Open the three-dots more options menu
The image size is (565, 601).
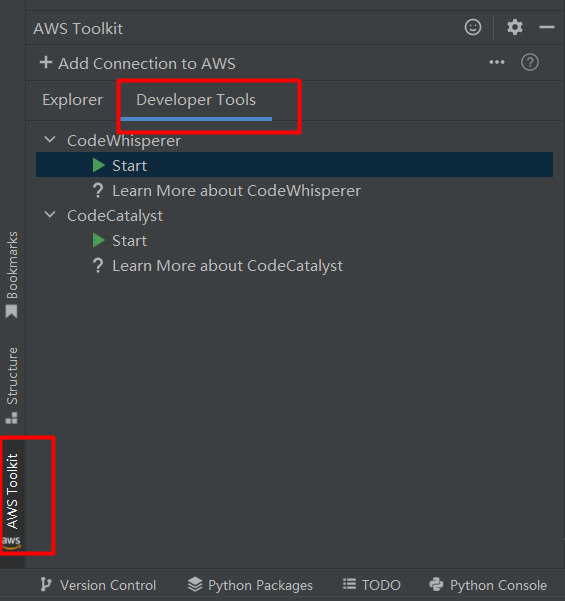coord(497,62)
